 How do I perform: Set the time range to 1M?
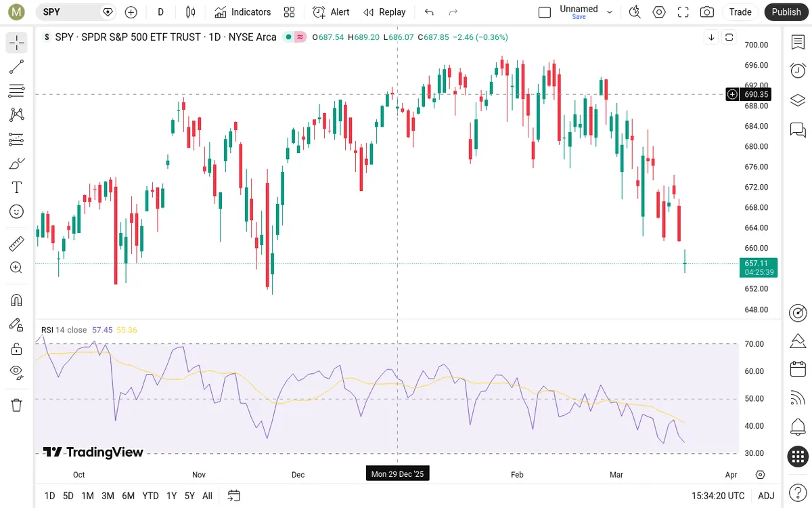point(87,496)
